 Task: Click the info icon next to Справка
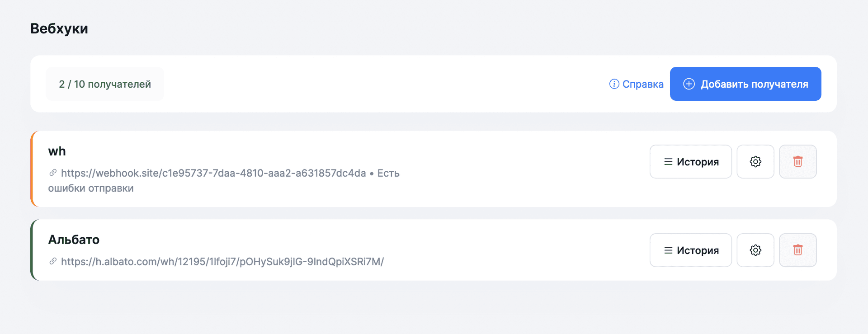point(614,84)
